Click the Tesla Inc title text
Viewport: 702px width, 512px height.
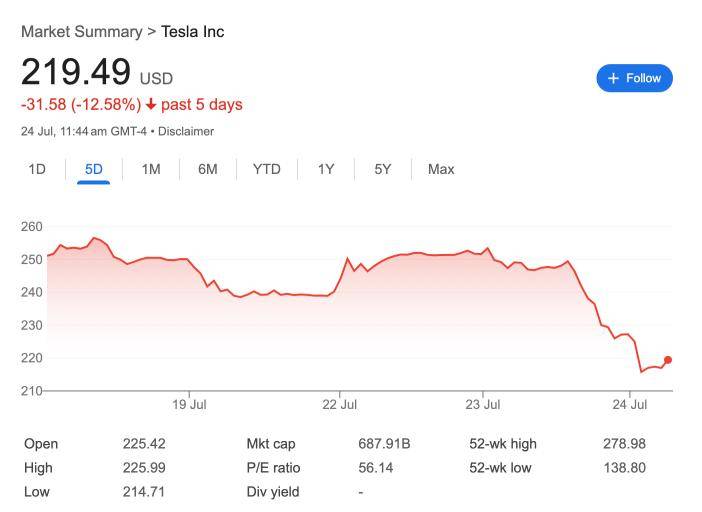click(x=193, y=32)
